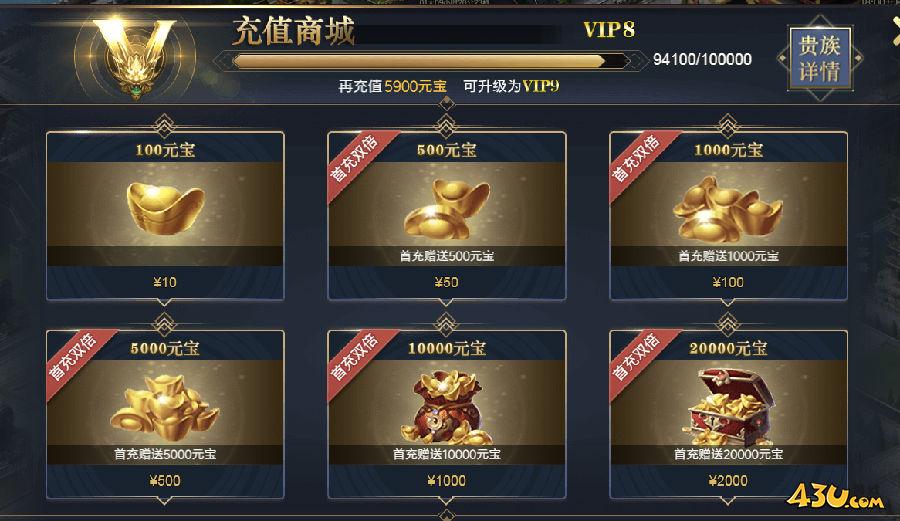Viewport: 900px width, 521px height.
Task: Click the golden V VIP emblem
Action: pyautogui.click(x=135, y=56)
